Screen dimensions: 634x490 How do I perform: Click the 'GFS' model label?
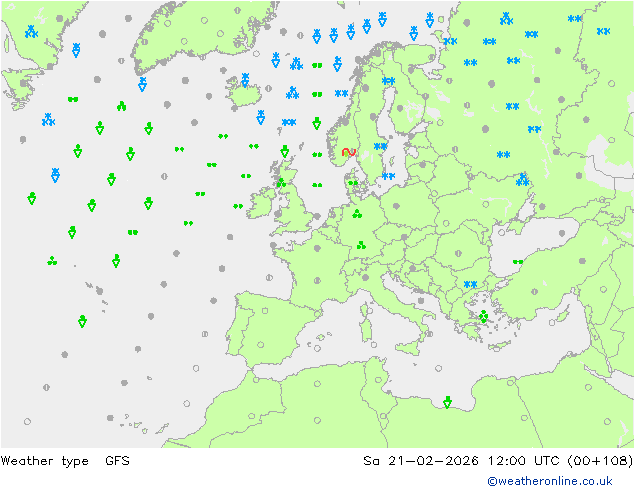click(x=117, y=461)
